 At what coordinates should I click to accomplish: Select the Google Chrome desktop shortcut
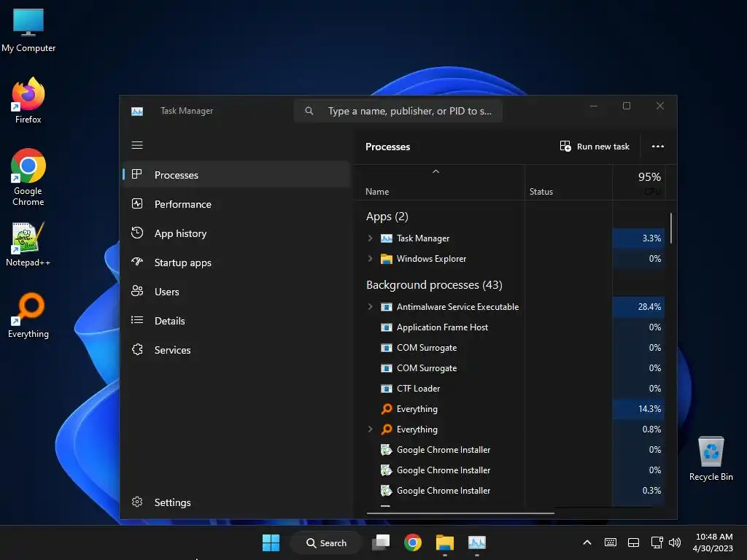point(28,177)
